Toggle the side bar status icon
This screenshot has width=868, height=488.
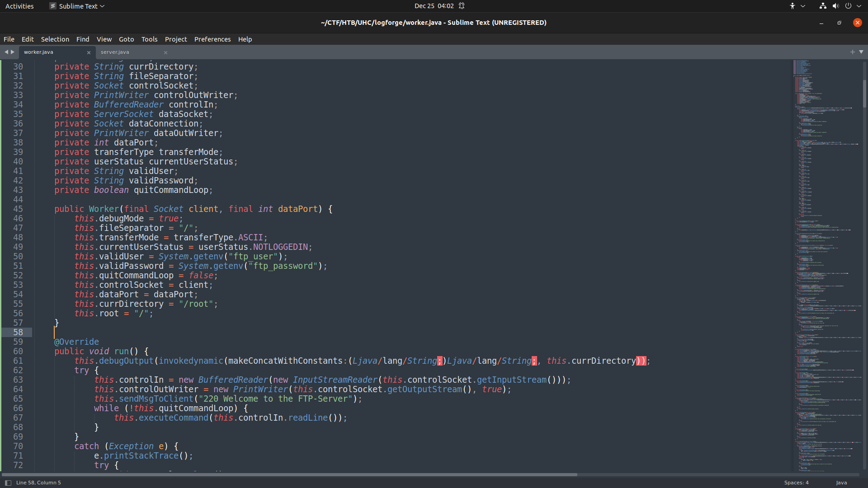pos(8,483)
